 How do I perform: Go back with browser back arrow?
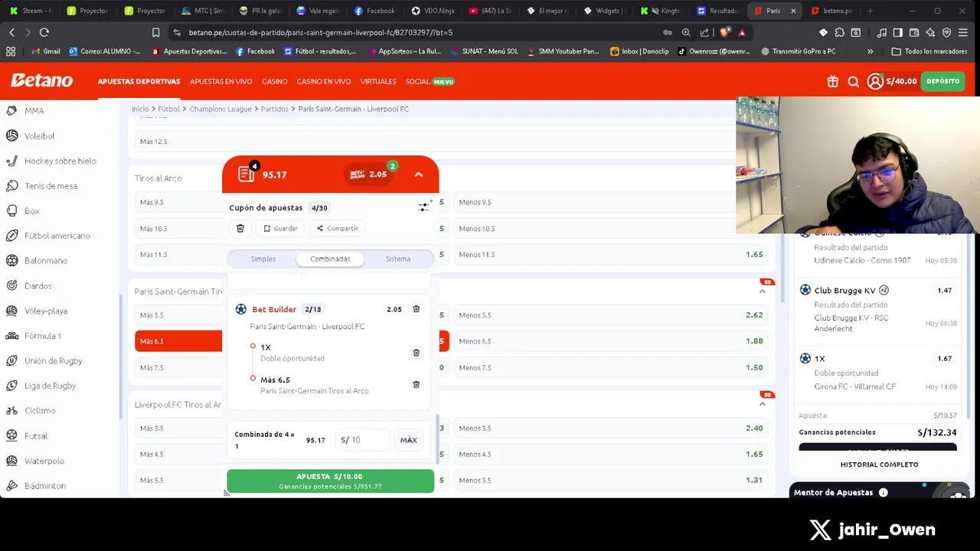(11, 32)
